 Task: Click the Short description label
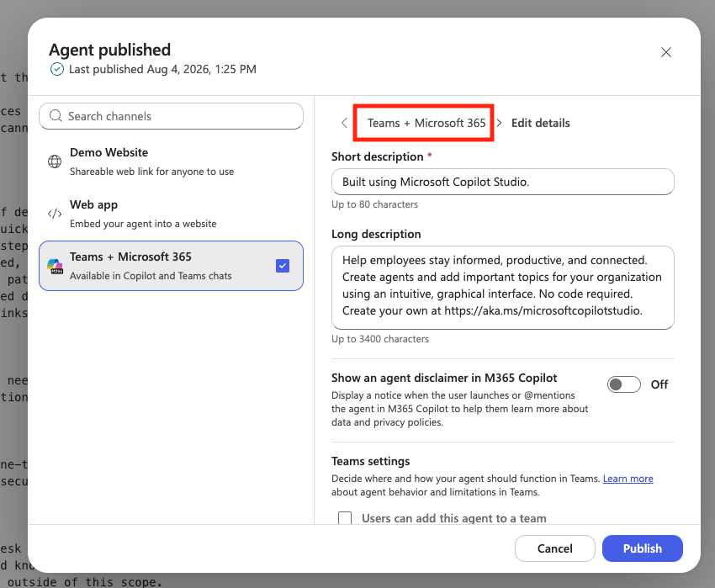click(x=378, y=157)
